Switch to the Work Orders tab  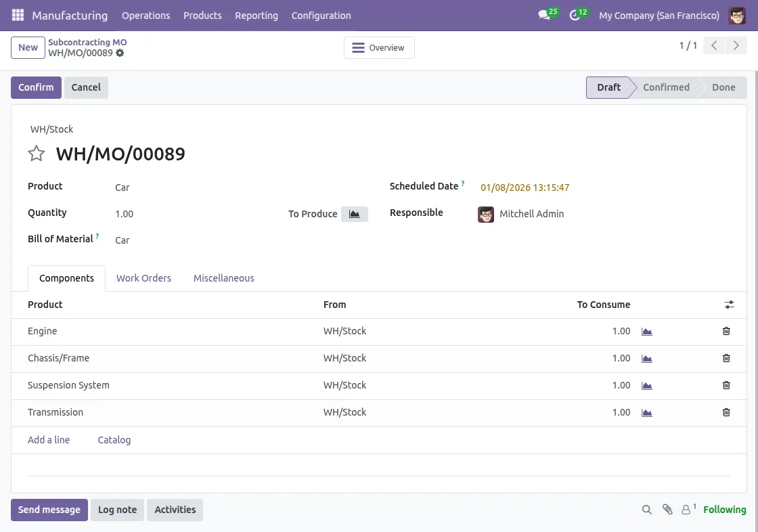143,278
